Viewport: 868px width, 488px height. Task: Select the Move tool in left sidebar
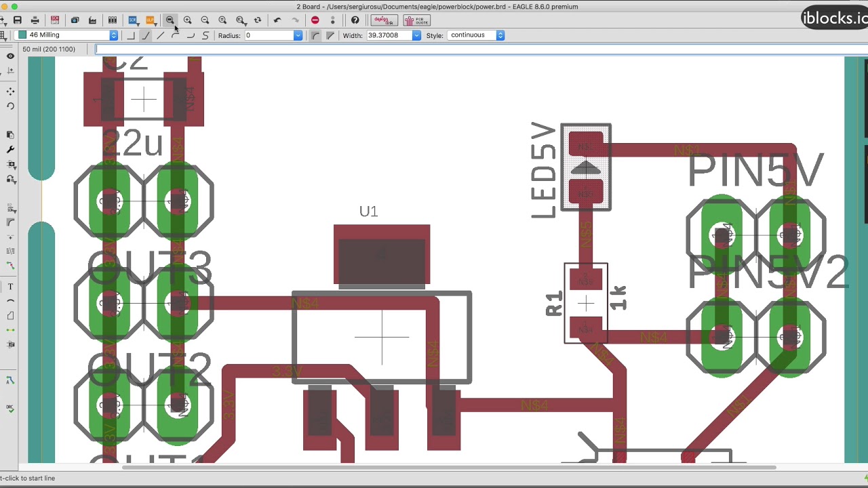(10, 91)
